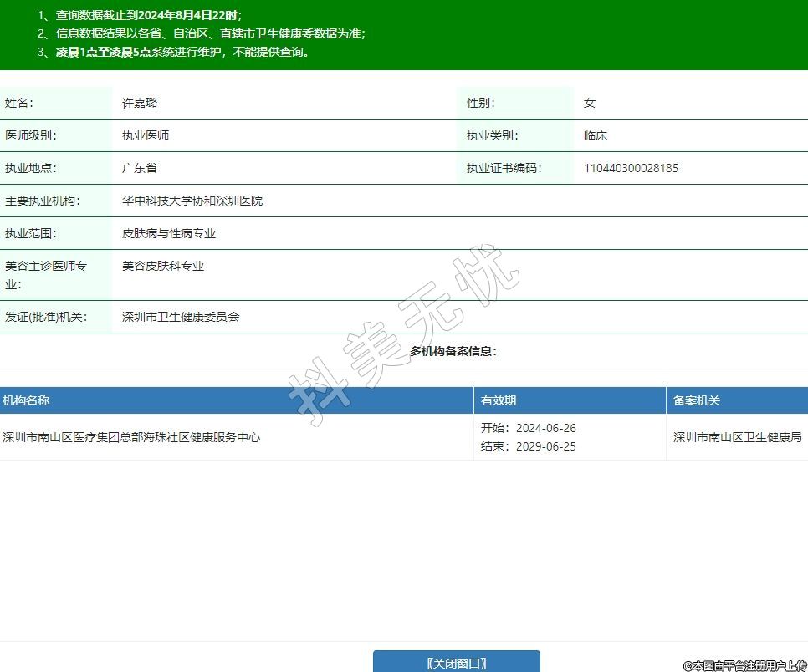Click the 临床 practice category value

pos(596,135)
